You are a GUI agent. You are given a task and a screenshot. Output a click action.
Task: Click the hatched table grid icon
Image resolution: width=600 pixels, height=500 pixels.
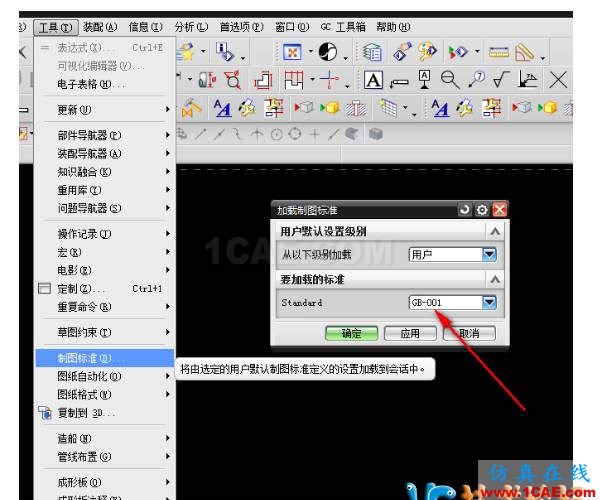[x=387, y=107]
